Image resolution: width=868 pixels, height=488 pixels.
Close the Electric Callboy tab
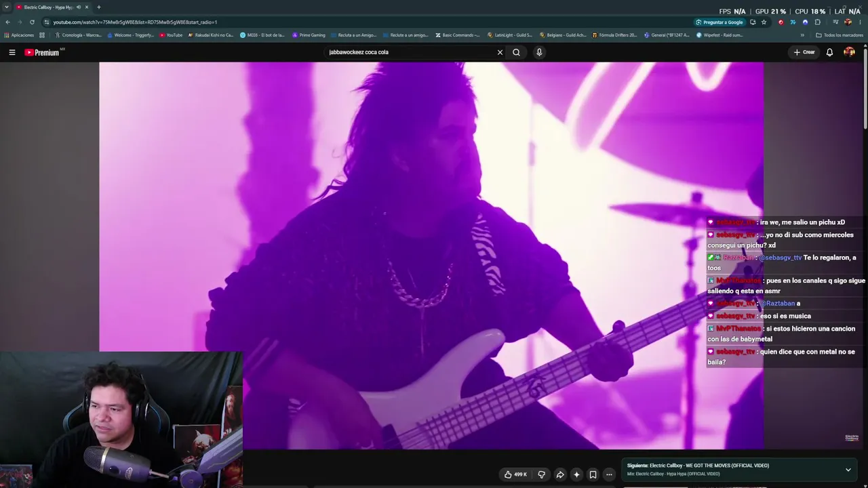coord(87,7)
